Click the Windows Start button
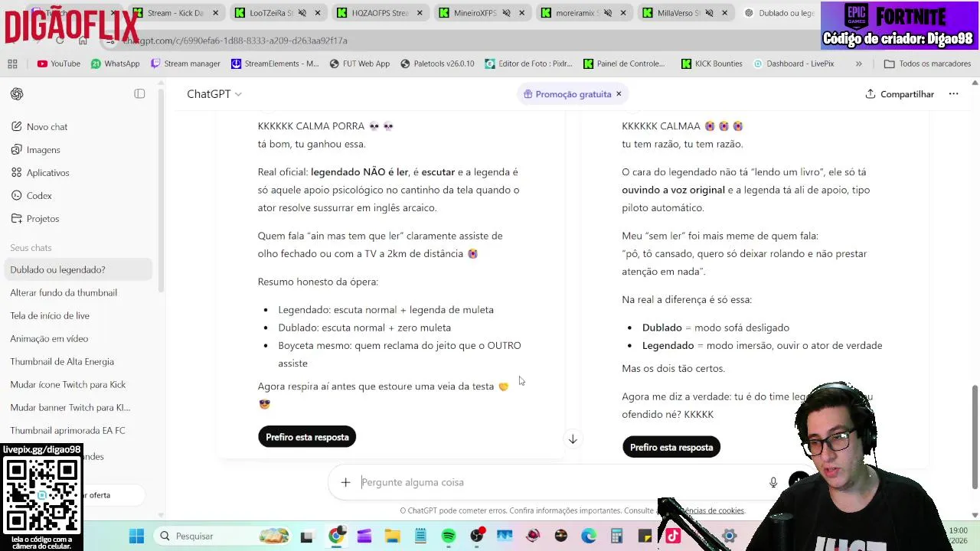Image resolution: width=980 pixels, height=551 pixels. (136, 536)
